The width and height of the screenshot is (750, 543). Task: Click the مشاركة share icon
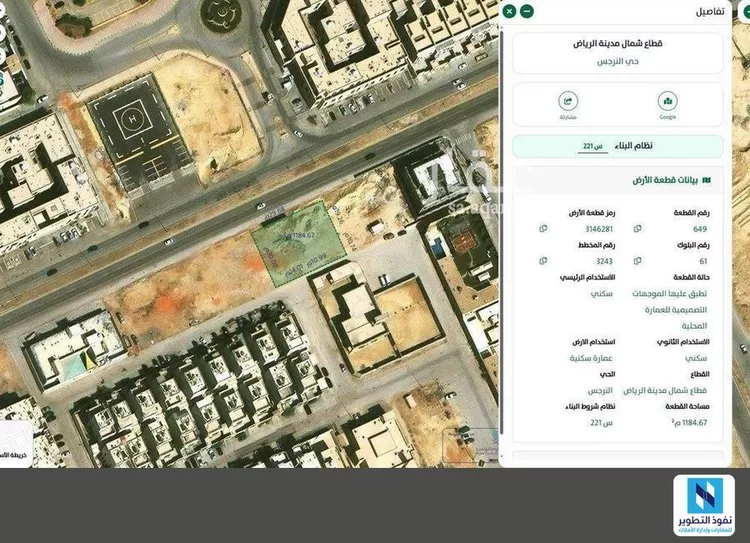click(568, 101)
